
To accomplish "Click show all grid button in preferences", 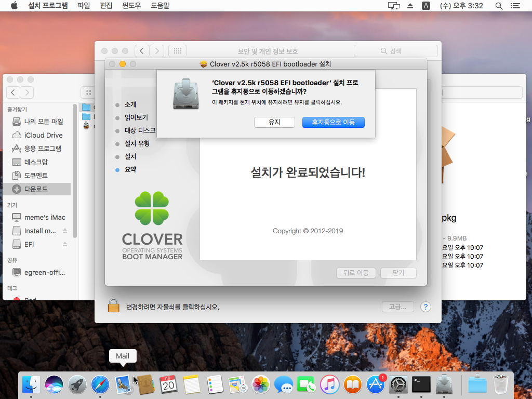I will tap(178, 51).
